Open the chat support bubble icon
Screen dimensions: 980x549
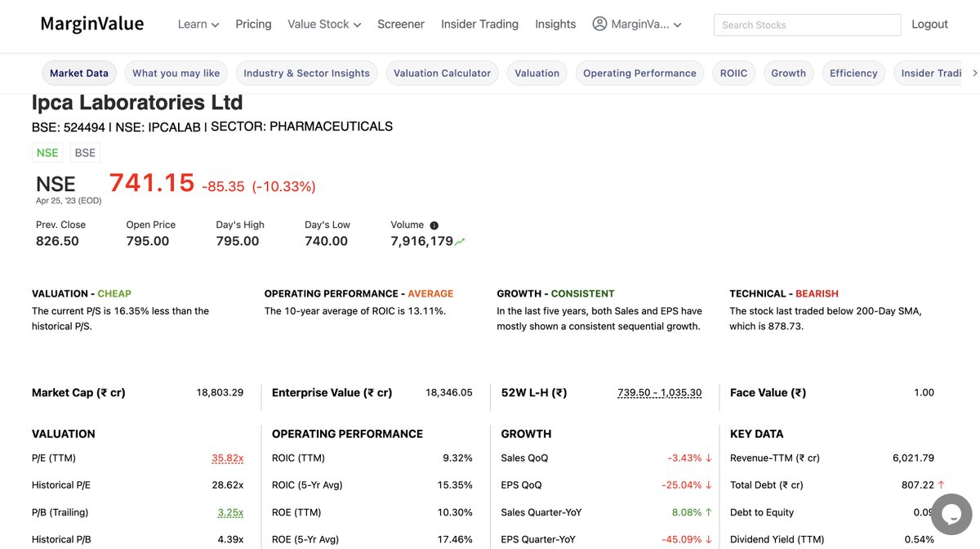[x=951, y=513]
